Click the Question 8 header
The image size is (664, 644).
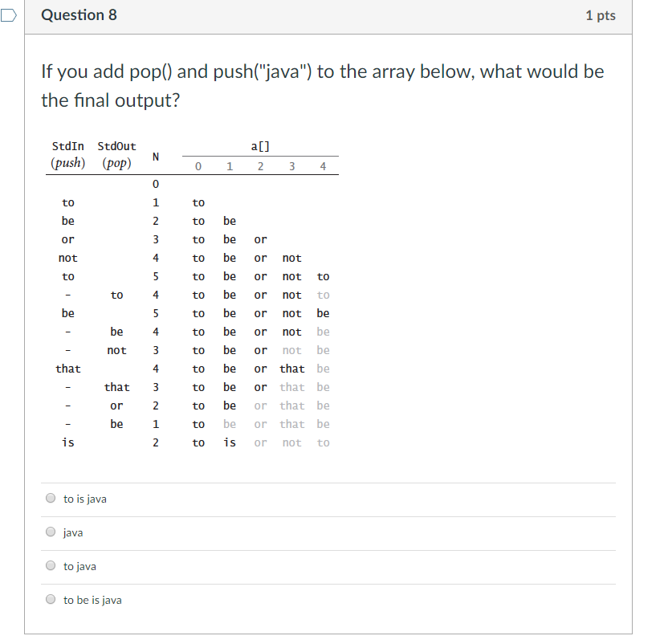click(x=79, y=14)
